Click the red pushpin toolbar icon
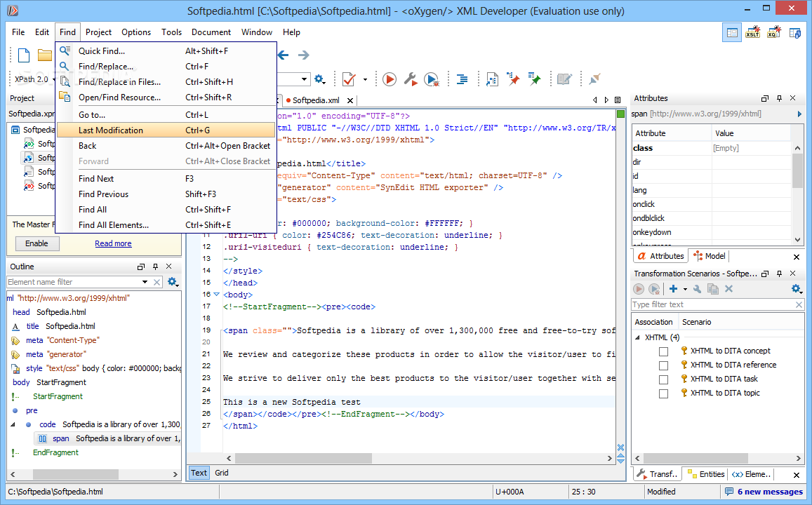This screenshot has width=812, height=505. (513, 79)
